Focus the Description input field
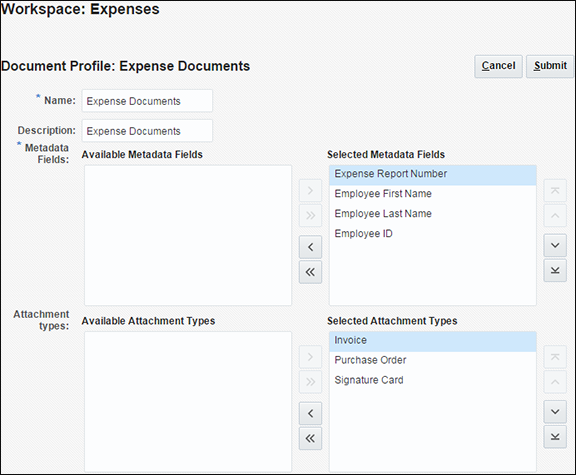 [x=147, y=131]
